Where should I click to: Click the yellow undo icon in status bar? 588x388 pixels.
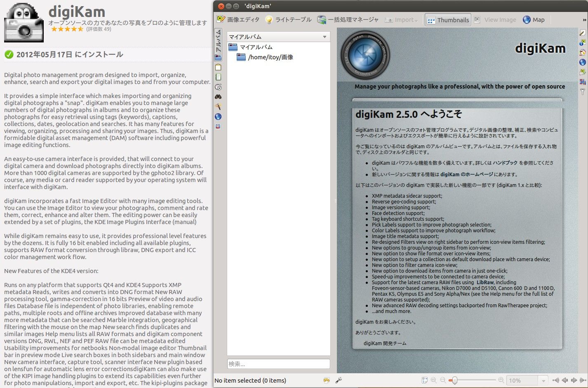click(x=327, y=381)
